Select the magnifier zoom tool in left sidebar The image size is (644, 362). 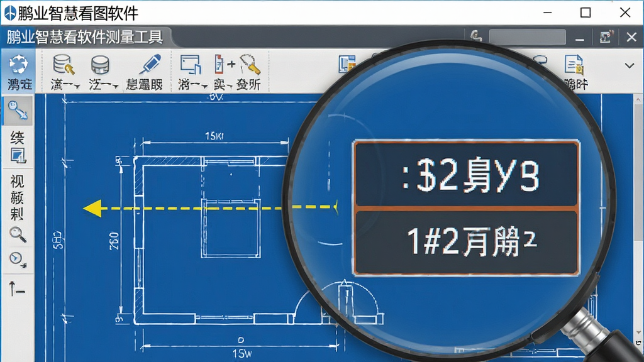click(x=18, y=234)
